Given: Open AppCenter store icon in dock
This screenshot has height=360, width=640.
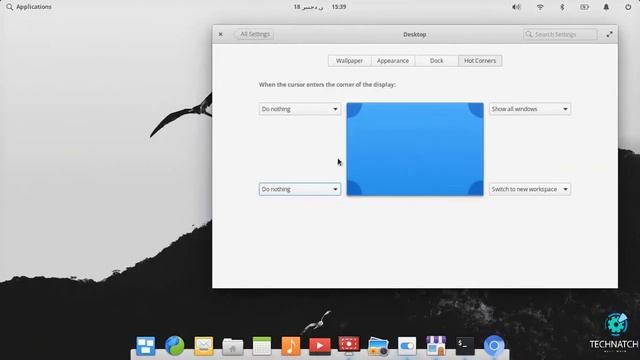Looking at the screenshot, I should [x=436, y=346].
